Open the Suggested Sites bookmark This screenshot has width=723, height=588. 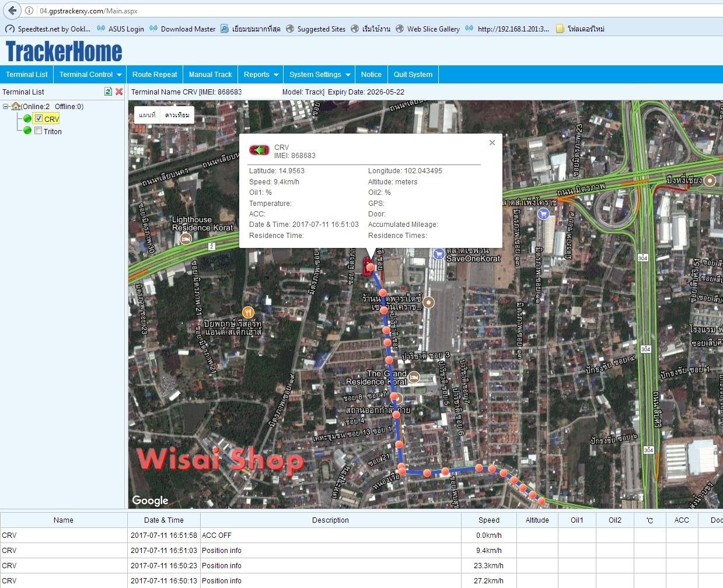tap(316, 29)
